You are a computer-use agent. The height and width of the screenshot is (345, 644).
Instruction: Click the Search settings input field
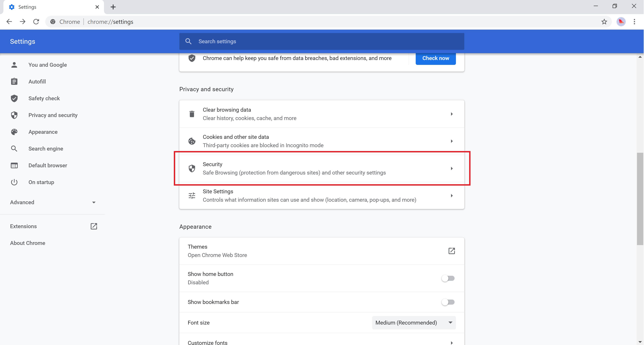pyautogui.click(x=322, y=41)
